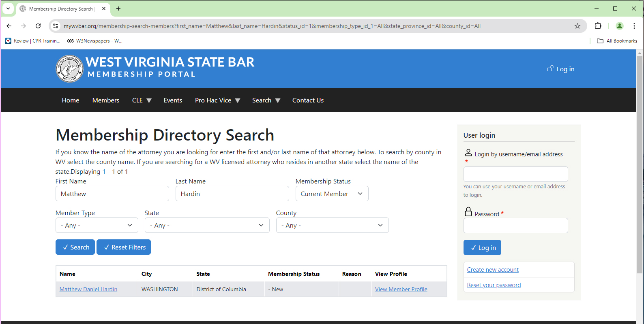This screenshot has height=324, width=644.
Task: Click the First Name input field
Action: click(112, 194)
